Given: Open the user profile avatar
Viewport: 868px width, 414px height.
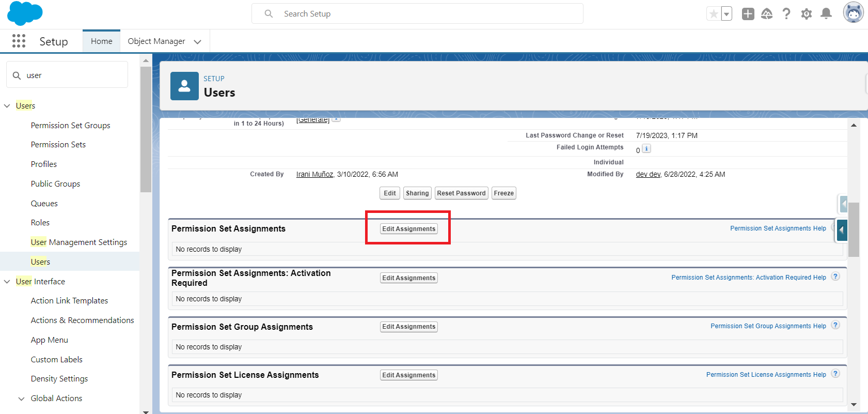Looking at the screenshot, I should (x=854, y=13).
